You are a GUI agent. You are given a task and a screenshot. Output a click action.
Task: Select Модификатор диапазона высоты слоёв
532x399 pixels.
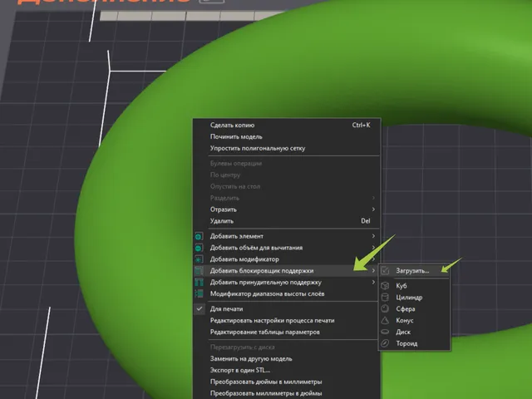point(287,293)
